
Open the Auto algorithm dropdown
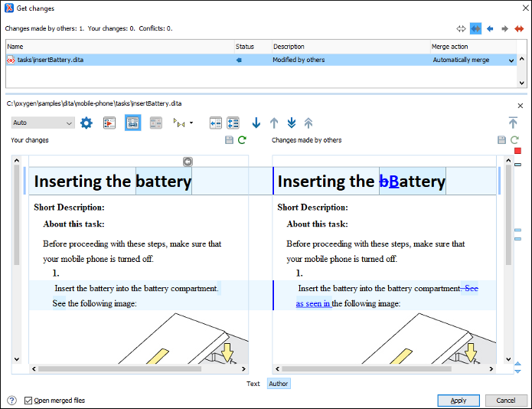click(x=43, y=123)
